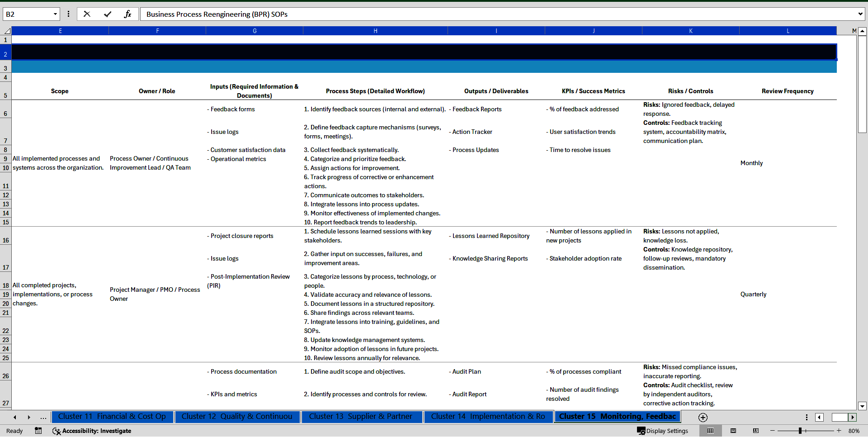The width and height of the screenshot is (868, 437).
Task: Zoom in with the plus icon
Action: point(840,431)
